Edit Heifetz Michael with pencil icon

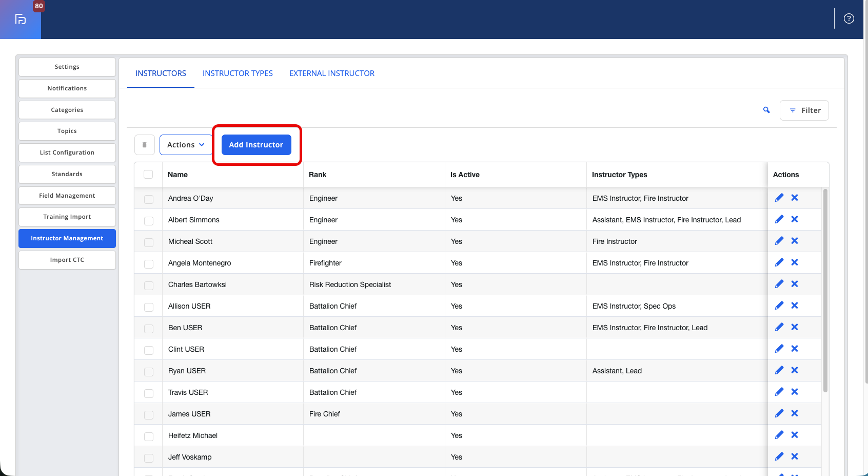pyautogui.click(x=779, y=435)
